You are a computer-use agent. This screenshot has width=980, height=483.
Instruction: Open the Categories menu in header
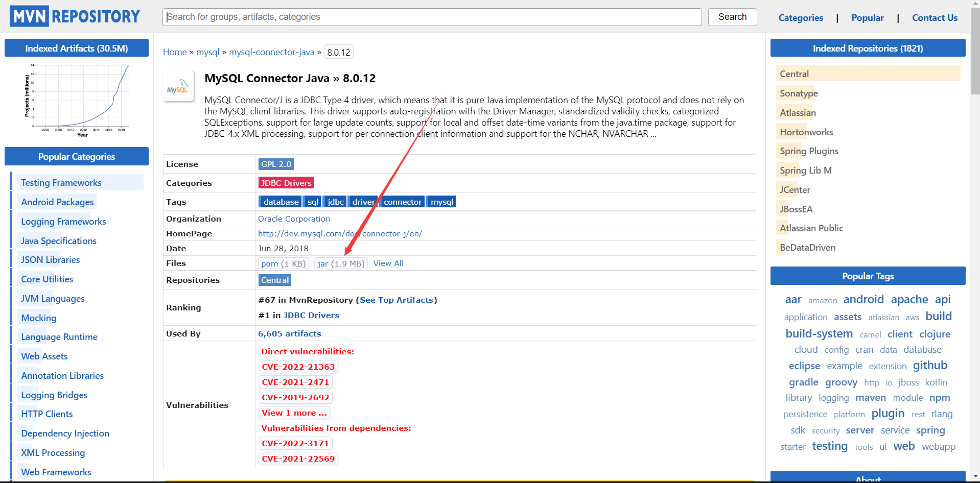pyautogui.click(x=801, y=18)
